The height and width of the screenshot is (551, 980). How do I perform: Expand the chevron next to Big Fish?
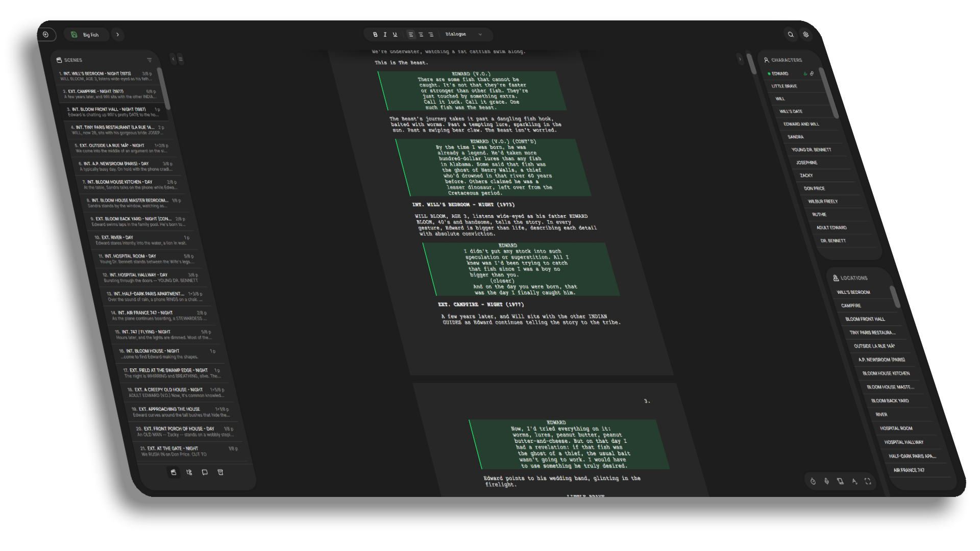118,35
